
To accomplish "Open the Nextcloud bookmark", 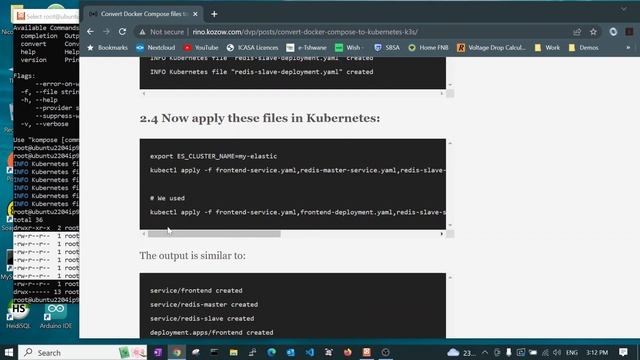I will (156, 48).
